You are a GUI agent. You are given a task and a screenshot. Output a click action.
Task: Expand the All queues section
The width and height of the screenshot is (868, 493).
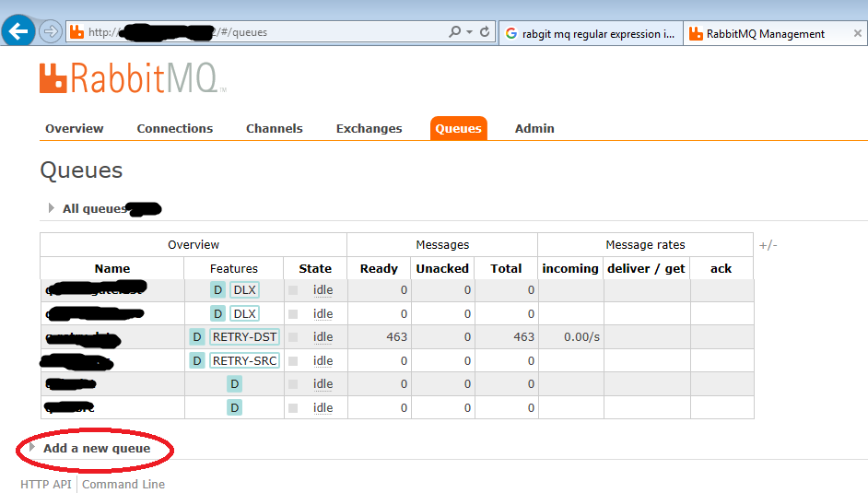point(95,208)
